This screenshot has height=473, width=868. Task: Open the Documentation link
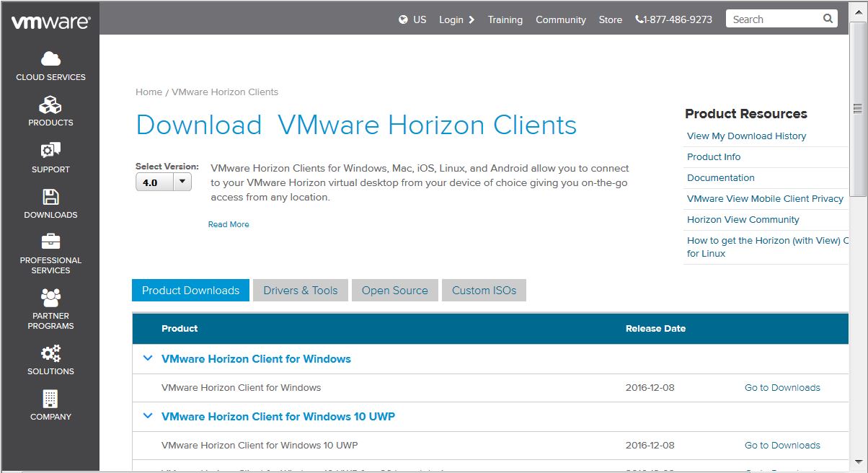click(721, 177)
